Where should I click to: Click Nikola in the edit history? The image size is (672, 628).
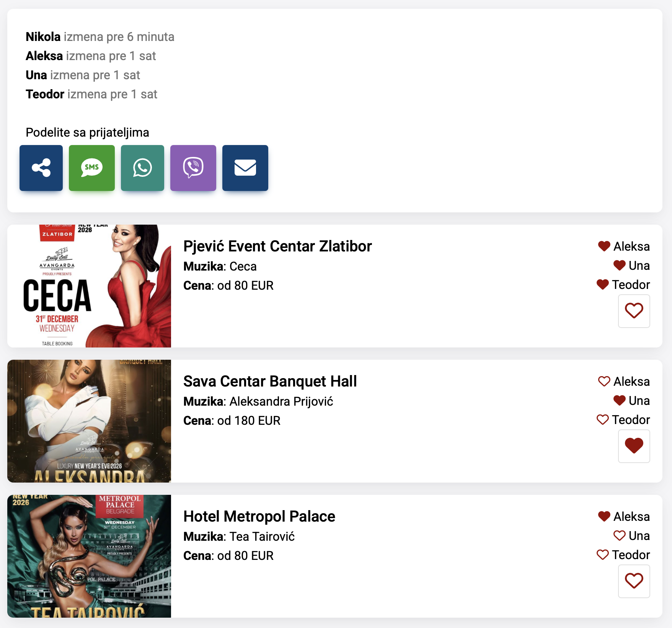point(43,37)
